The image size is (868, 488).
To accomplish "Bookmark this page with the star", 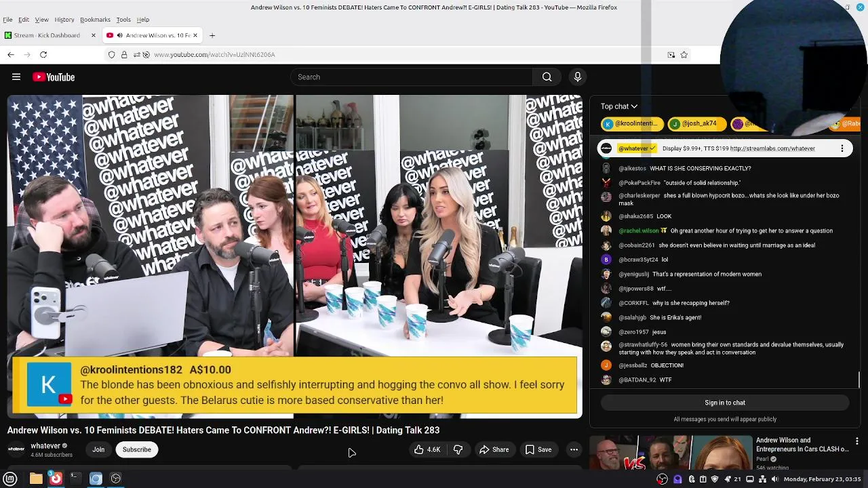I will point(684,54).
